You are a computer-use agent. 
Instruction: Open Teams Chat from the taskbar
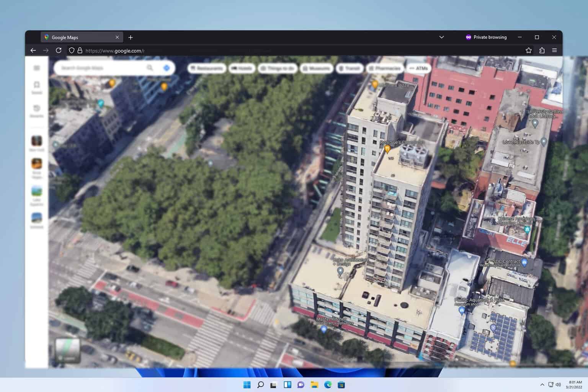coord(301,385)
